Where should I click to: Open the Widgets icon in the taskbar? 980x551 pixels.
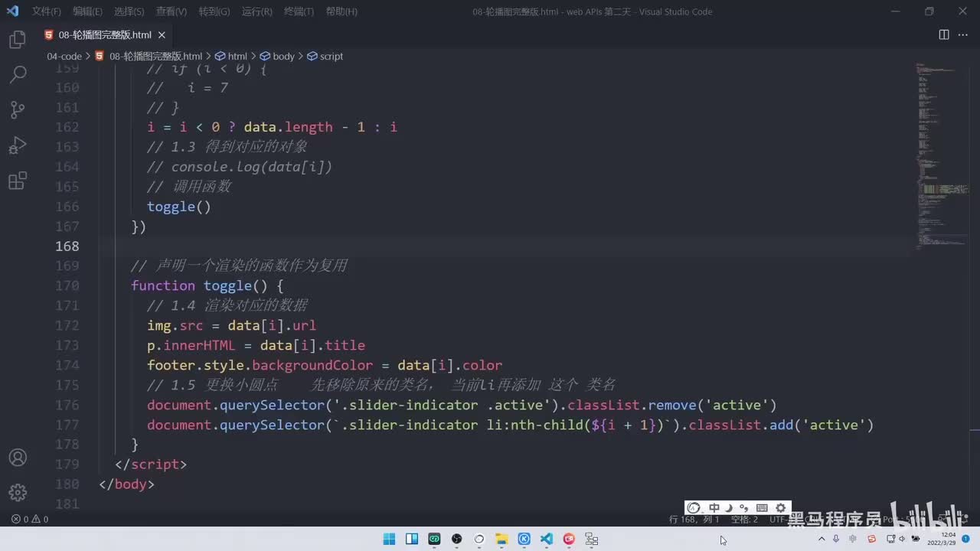click(x=412, y=539)
